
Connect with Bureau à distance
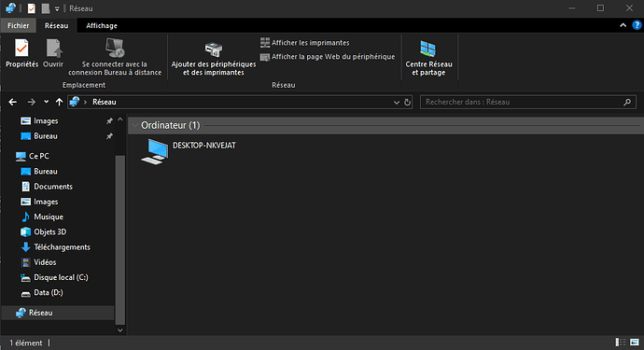pos(115,57)
